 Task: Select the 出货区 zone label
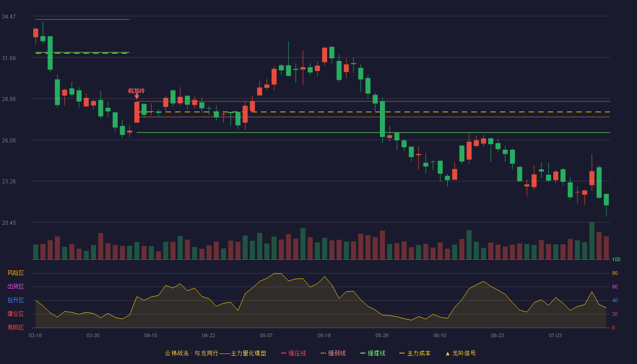15,287
